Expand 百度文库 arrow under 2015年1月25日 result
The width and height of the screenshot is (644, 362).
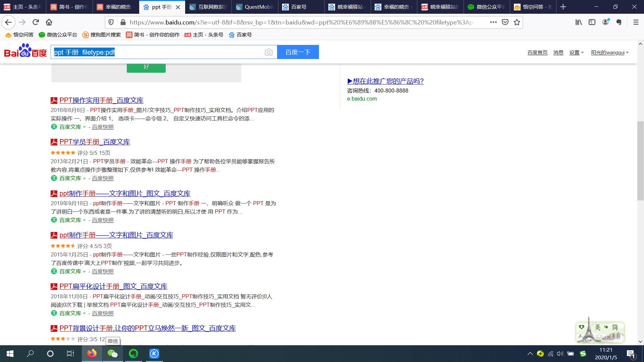point(84,271)
